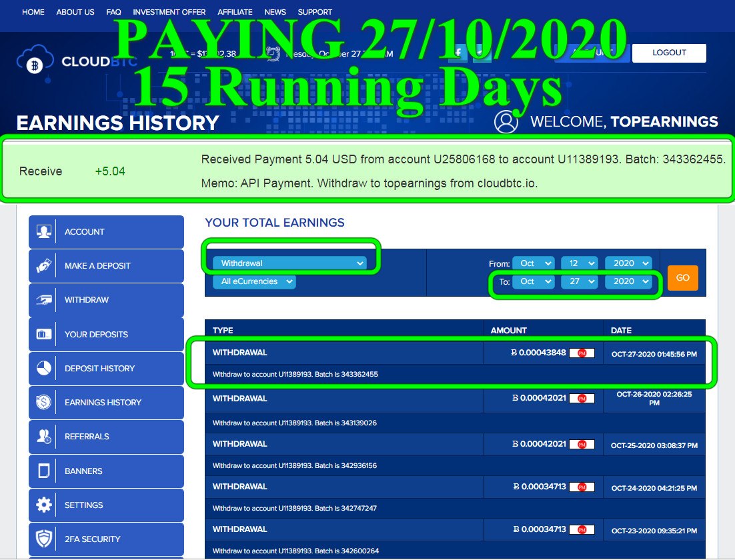This screenshot has height=560, width=735.
Task: Click the Make a Deposit hand icon
Action: point(43,266)
